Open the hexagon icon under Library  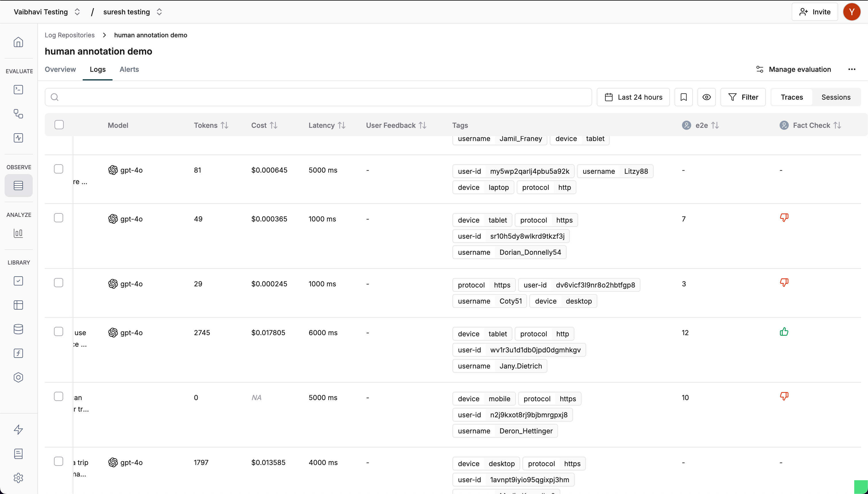[18, 377]
